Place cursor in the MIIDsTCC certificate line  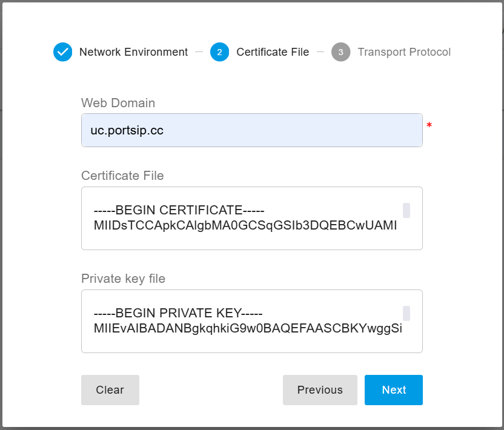pos(245,226)
